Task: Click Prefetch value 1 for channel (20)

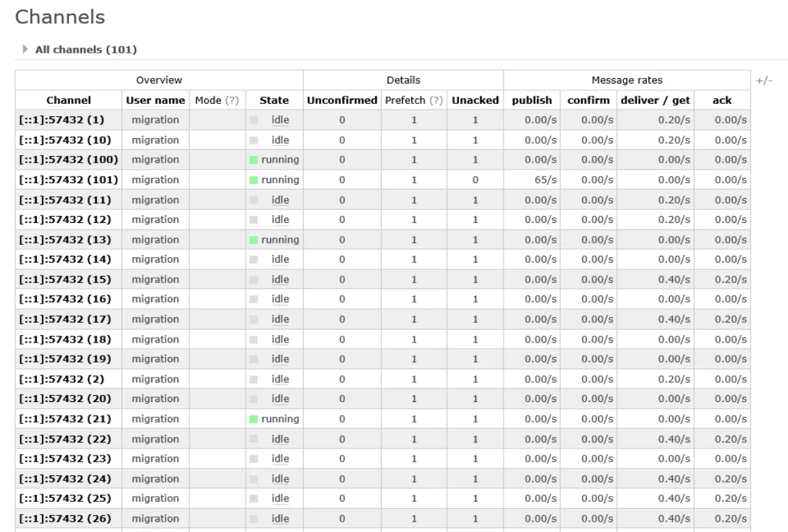Action: click(x=414, y=399)
